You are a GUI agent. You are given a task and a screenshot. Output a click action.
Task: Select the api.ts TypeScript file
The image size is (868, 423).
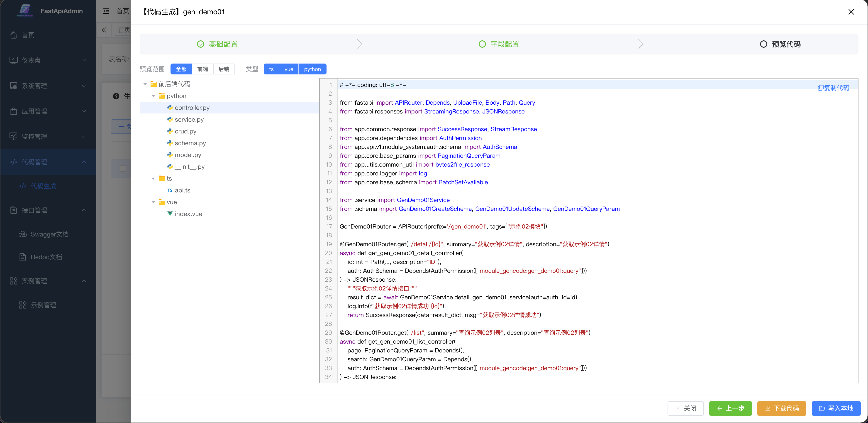pos(182,190)
